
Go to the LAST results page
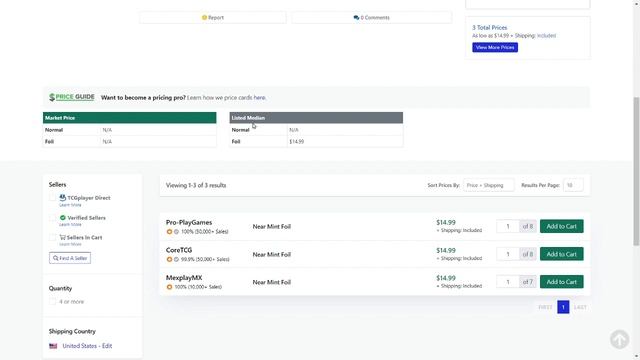tap(580, 307)
